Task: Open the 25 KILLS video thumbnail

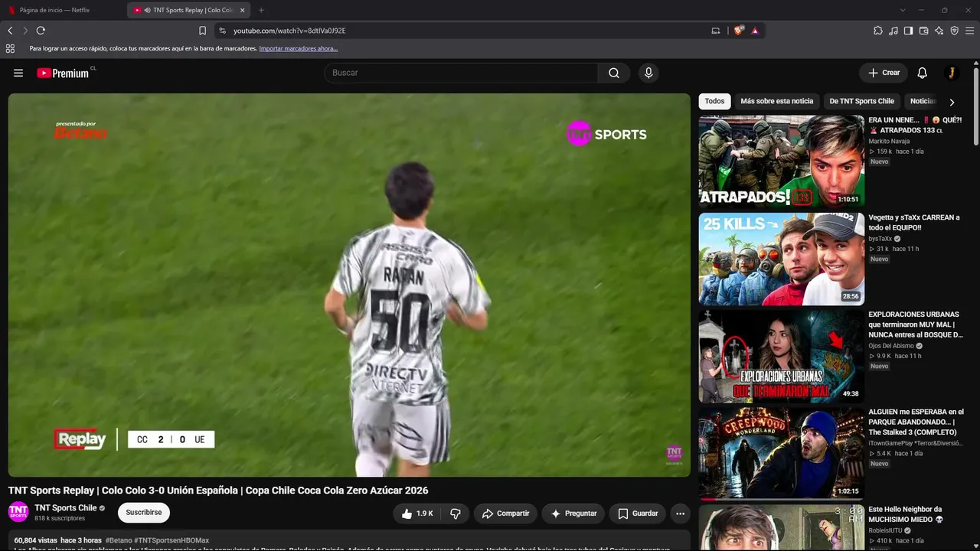Action: click(781, 259)
